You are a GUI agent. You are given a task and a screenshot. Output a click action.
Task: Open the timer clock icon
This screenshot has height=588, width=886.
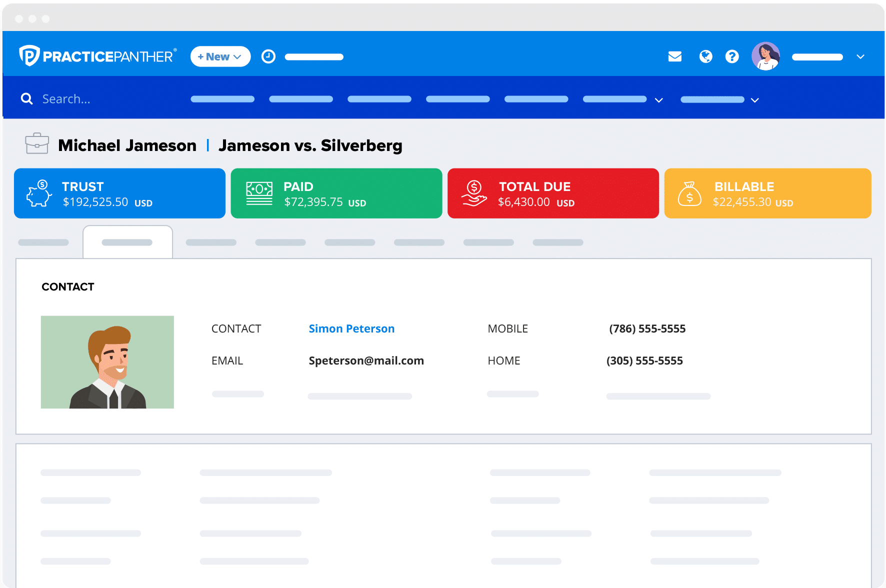click(x=268, y=56)
